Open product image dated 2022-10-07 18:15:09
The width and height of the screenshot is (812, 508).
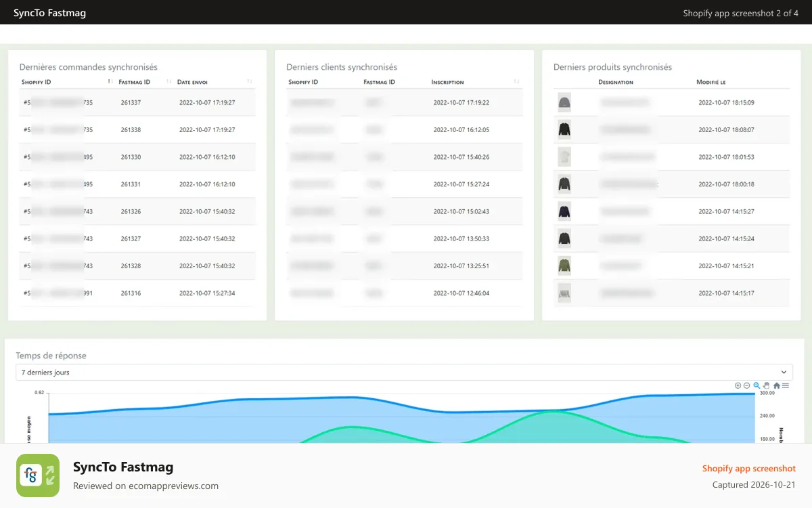(564, 102)
